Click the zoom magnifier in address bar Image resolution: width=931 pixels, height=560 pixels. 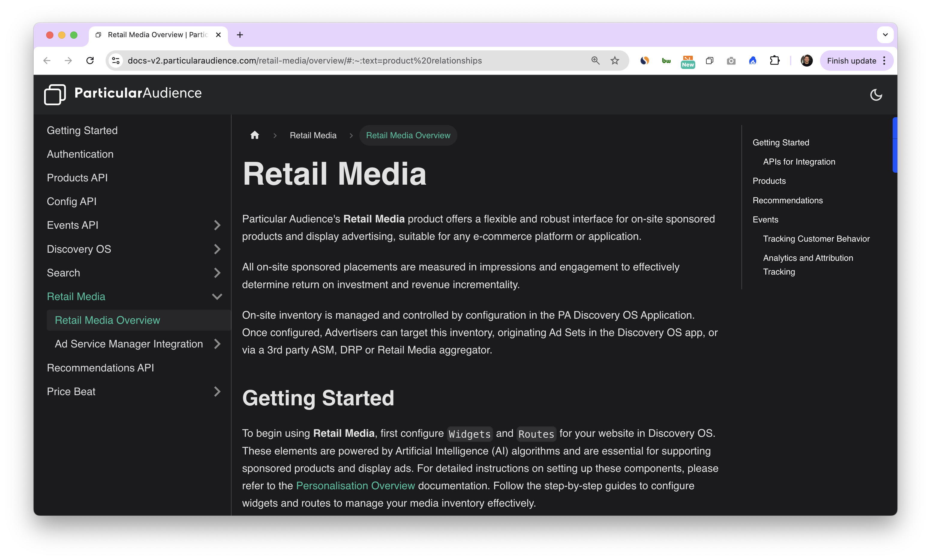pyautogui.click(x=595, y=61)
